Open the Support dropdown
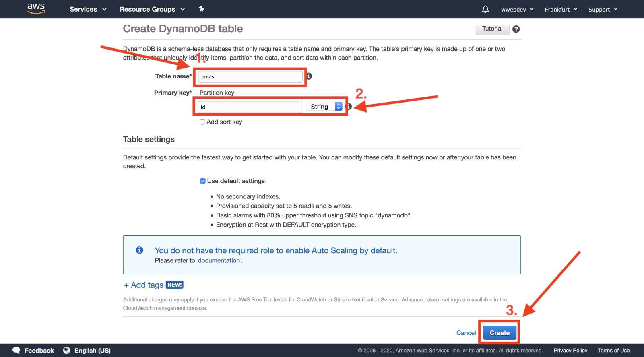 (603, 10)
